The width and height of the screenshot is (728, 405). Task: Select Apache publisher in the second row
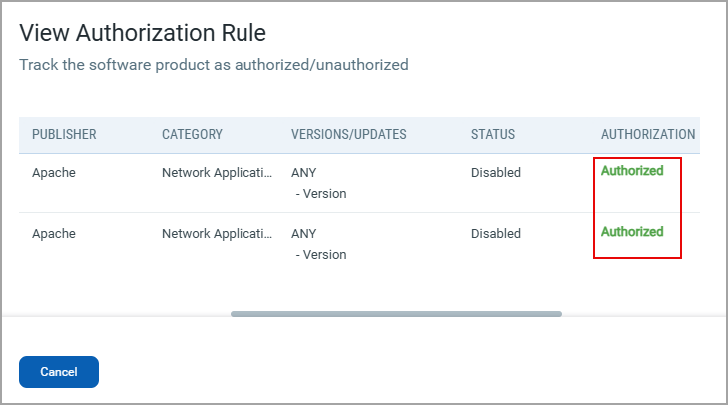tap(54, 234)
